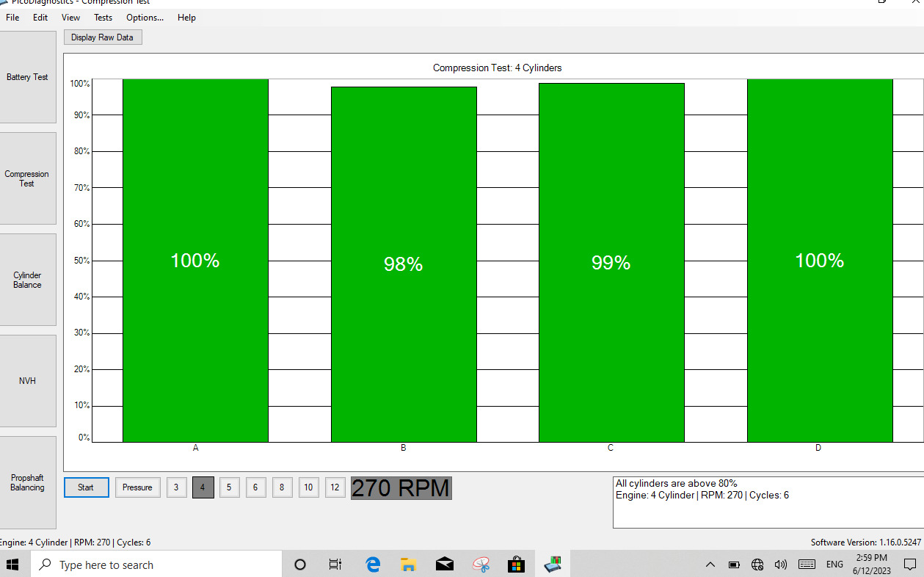Open the Snipping Tool scissors icon
Screen dimensions: 924x577
[481, 565]
